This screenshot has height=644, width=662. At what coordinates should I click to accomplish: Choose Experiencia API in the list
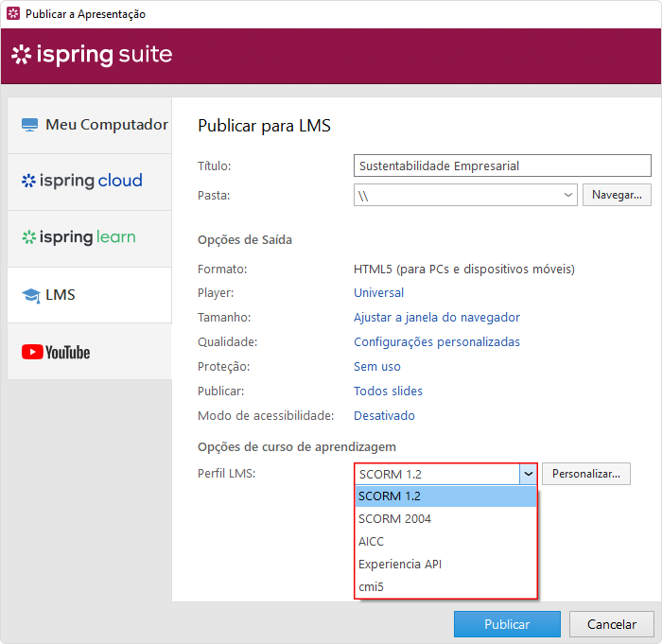click(445, 565)
